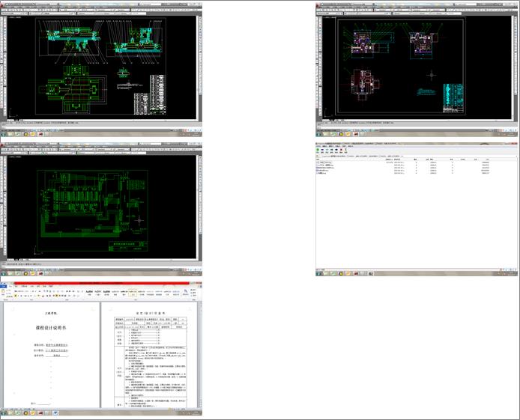Image resolution: width=520 pixels, height=420 pixels.
Task: Click the Move arrow icon in archive toolbar
Action: pyautogui.click(x=336, y=150)
